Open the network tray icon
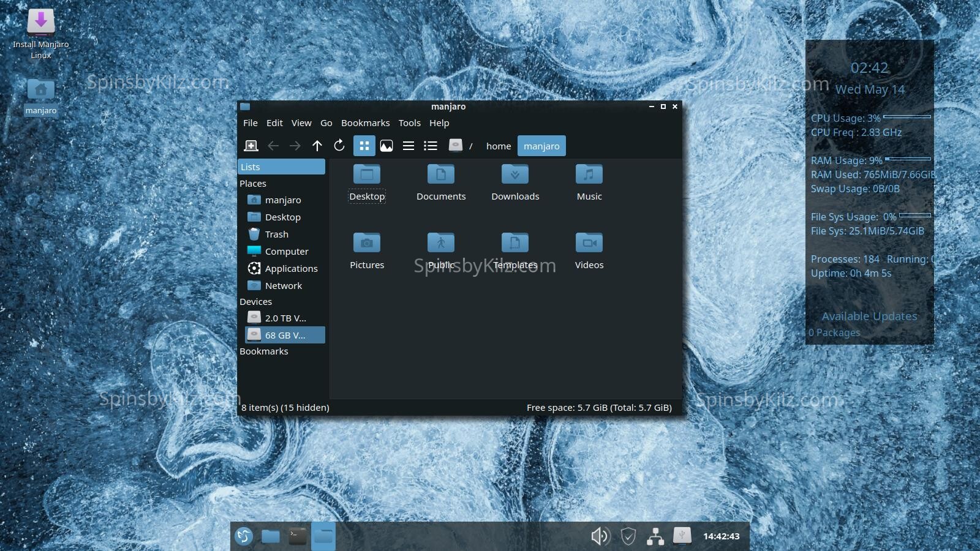 [x=655, y=536]
